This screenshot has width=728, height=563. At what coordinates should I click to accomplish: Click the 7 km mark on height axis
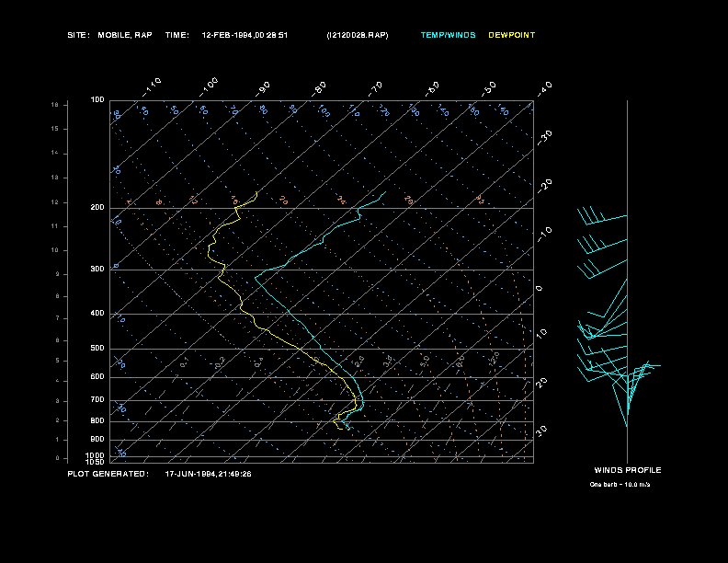click(x=58, y=318)
